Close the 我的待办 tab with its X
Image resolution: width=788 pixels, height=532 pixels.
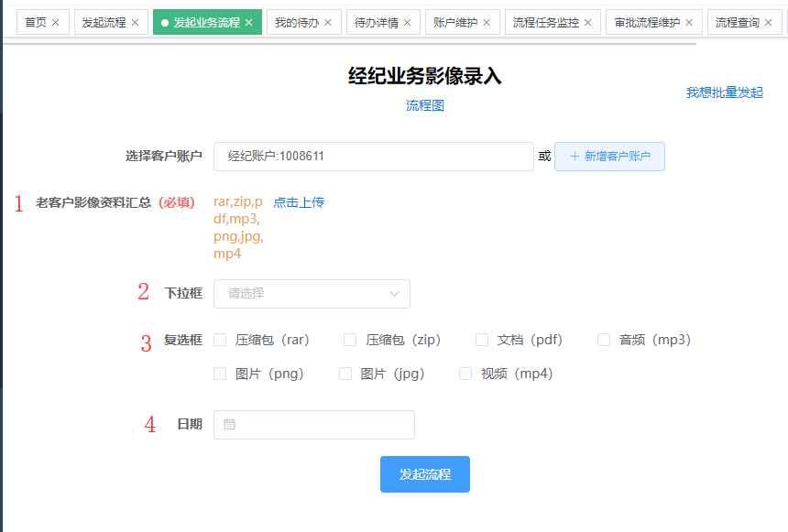[x=328, y=23]
